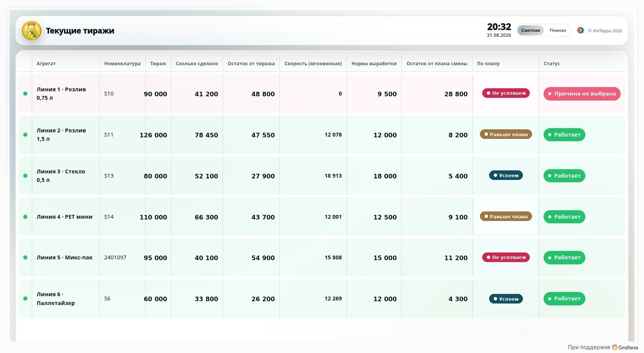
Task: Click the ИоТерра gear logo icon
Action: (x=581, y=30)
